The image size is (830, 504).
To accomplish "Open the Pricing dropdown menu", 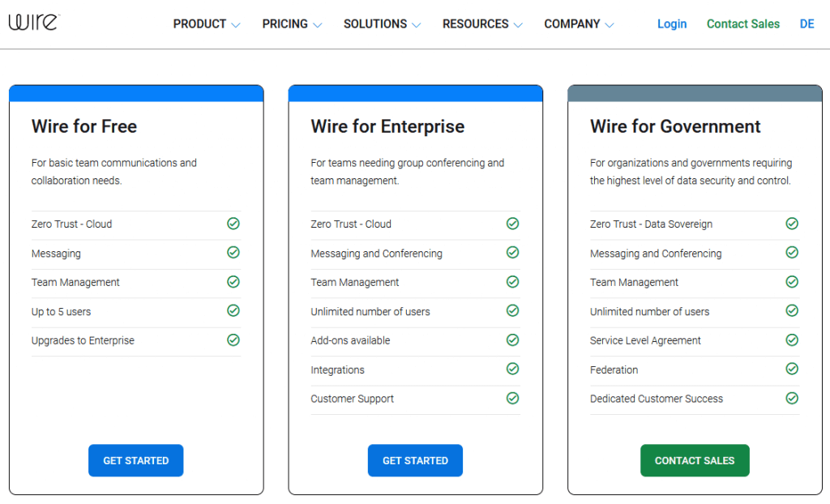I will (292, 24).
